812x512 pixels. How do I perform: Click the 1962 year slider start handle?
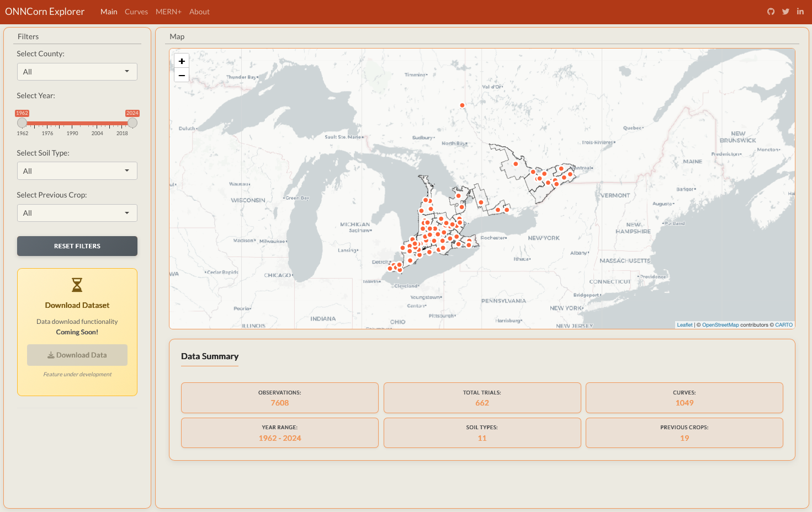22,123
